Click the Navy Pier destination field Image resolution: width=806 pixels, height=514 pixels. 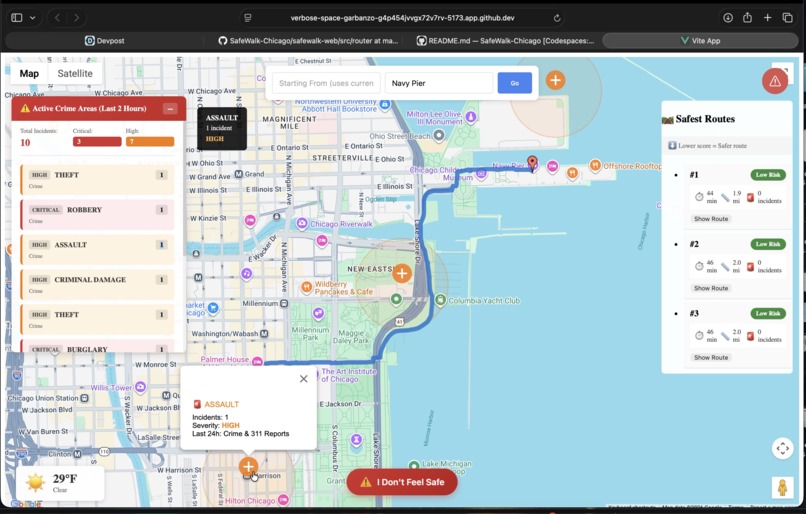(x=439, y=83)
